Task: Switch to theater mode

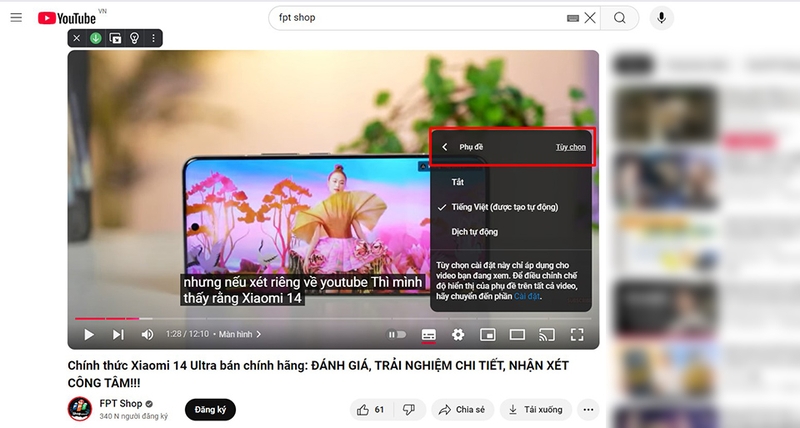Action: tap(517, 335)
